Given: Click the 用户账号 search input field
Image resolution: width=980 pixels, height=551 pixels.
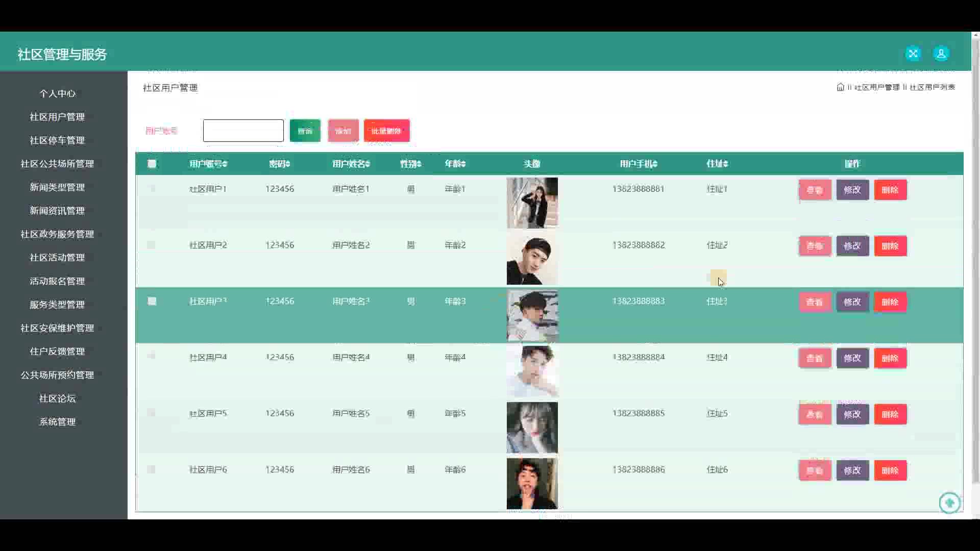Looking at the screenshot, I should tap(243, 131).
